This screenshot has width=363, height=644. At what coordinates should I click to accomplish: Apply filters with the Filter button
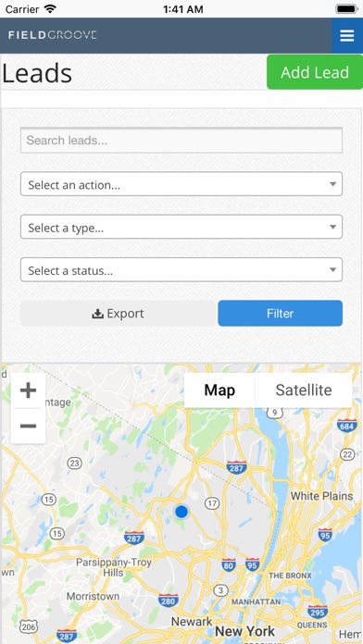click(x=280, y=314)
